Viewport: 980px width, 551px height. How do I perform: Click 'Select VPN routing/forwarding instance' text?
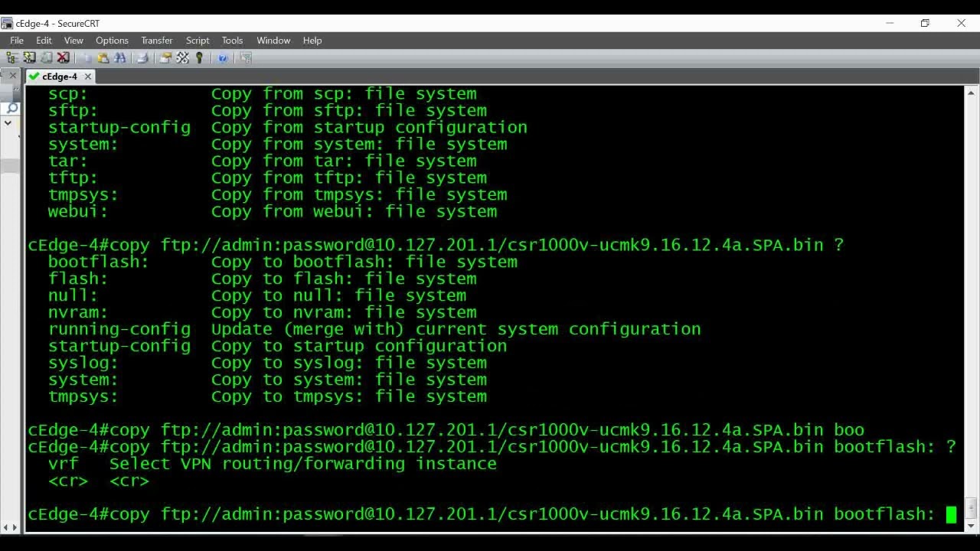click(302, 465)
